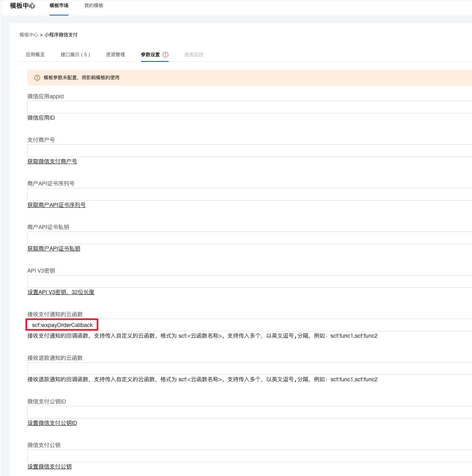
Task: Click the red warning icon beside 参数设置
Action: (x=166, y=55)
